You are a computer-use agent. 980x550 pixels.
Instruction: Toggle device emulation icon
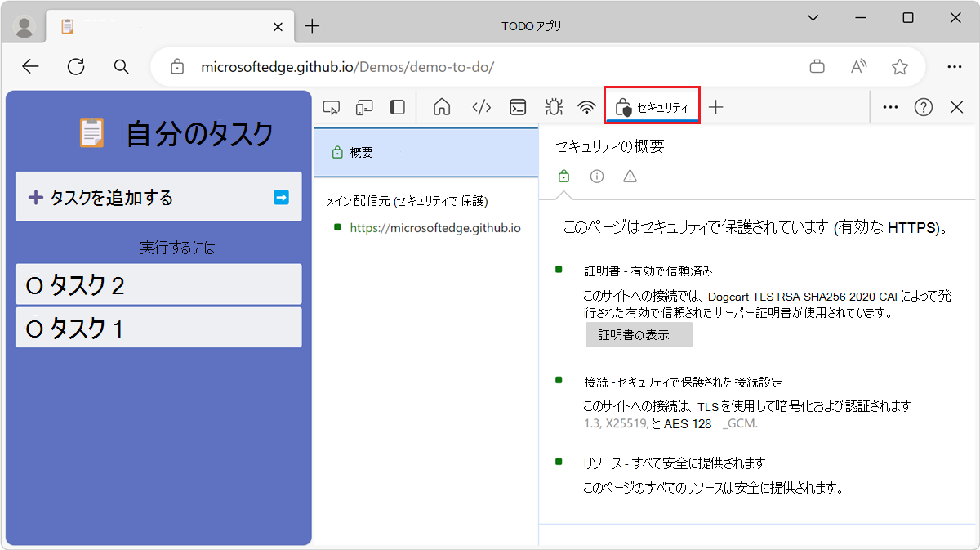click(364, 107)
